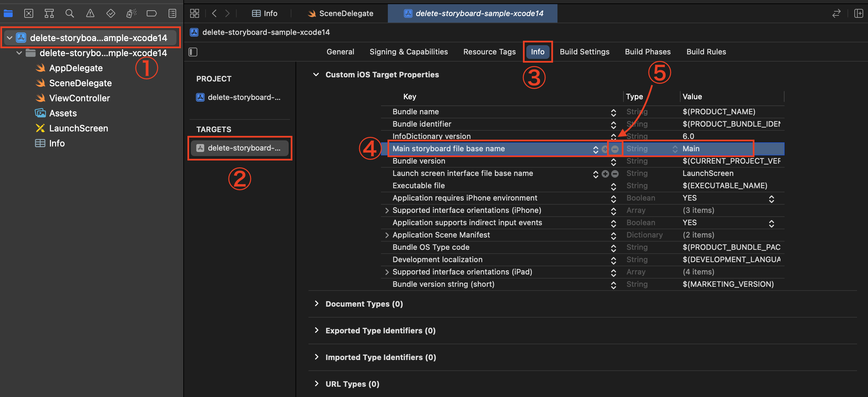Click the remove button on Main storyboard row

pyautogui.click(x=615, y=149)
